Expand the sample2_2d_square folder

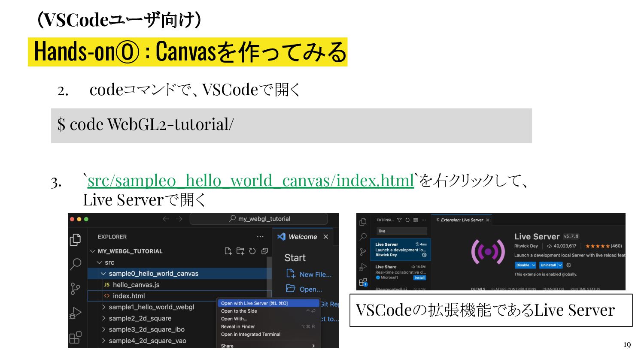pos(103,318)
